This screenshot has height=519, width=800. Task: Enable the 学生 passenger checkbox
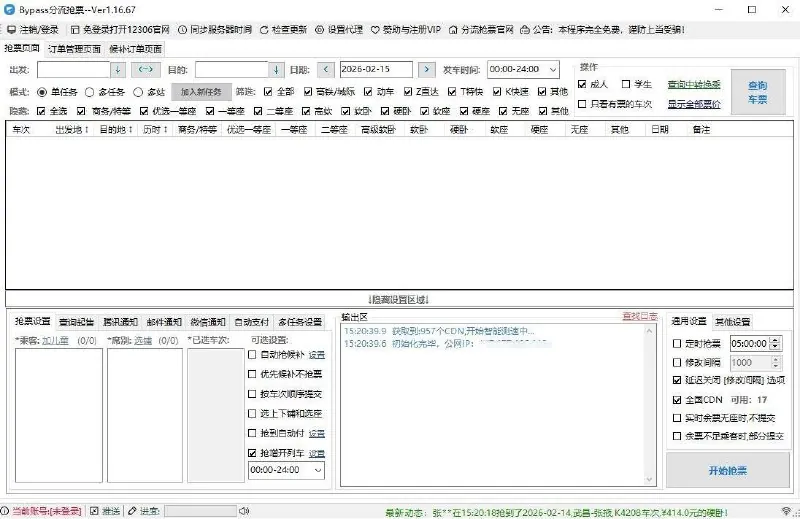click(626, 84)
